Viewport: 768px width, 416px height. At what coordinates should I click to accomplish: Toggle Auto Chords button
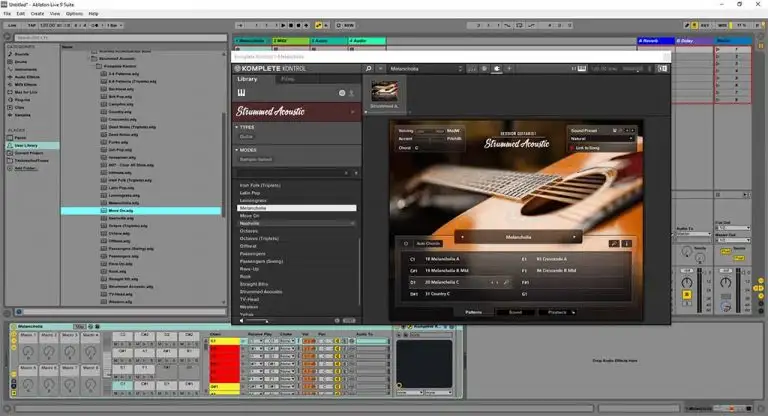(428, 244)
